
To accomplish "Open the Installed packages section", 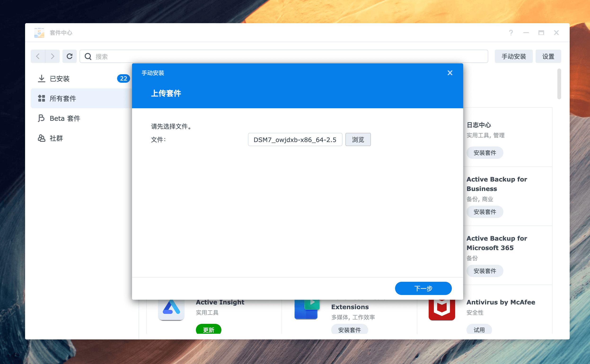I will [60, 79].
